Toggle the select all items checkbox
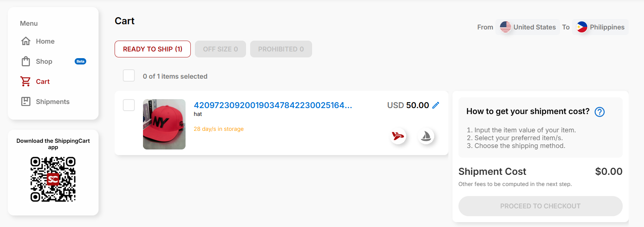The image size is (644, 227). click(129, 76)
